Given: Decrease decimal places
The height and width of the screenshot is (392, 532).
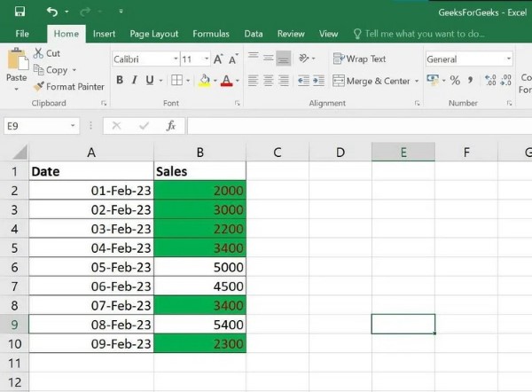Looking at the screenshot, I should (x=506, y=81).
